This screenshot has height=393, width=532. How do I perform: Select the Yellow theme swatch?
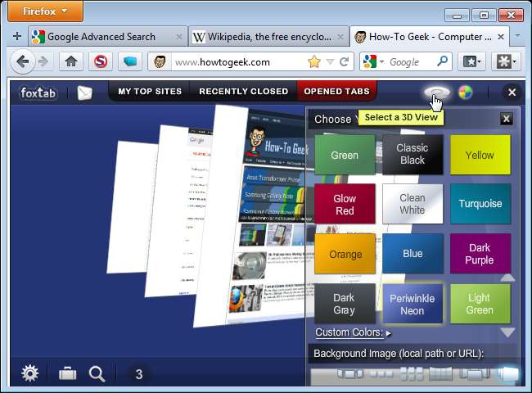click(x=480, y=155)
